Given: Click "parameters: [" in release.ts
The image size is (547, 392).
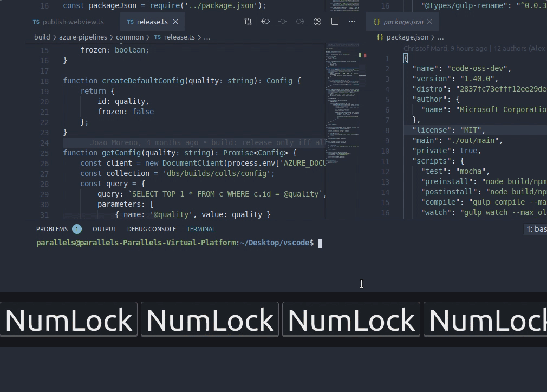Looking at the screenshot, I should 126,204.
